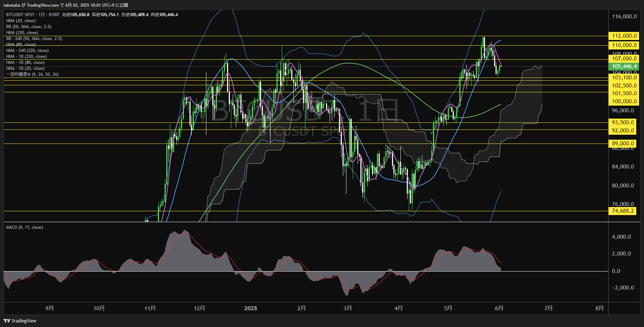Image resolution: width=644 pixels, height=327 pixels.
Task: Click the 96,000.0 price axis tick
Action: pos(623,111)
